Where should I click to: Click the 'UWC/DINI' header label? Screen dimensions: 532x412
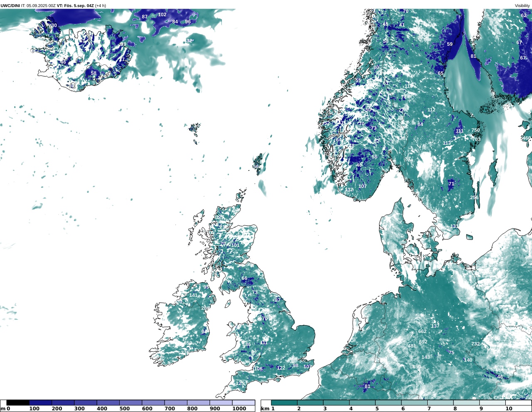pos(10,6)
